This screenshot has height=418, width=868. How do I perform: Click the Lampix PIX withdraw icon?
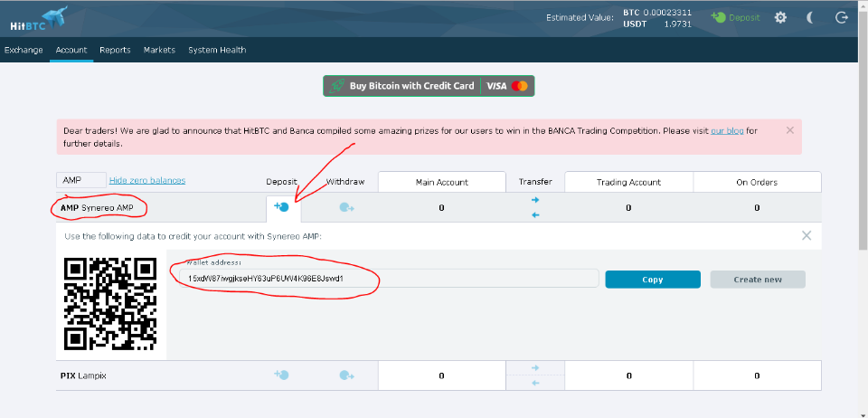tap(346, 375)
